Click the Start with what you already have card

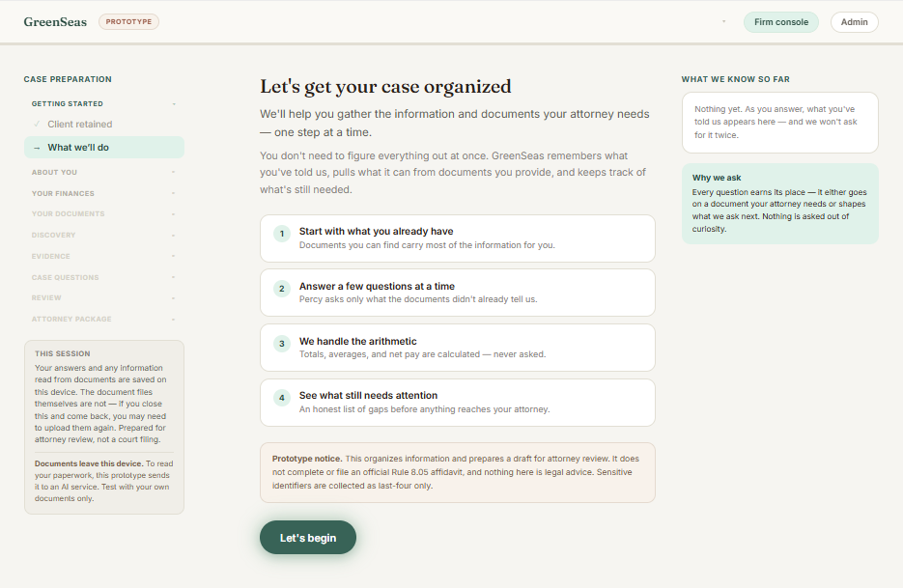(457, 238)
